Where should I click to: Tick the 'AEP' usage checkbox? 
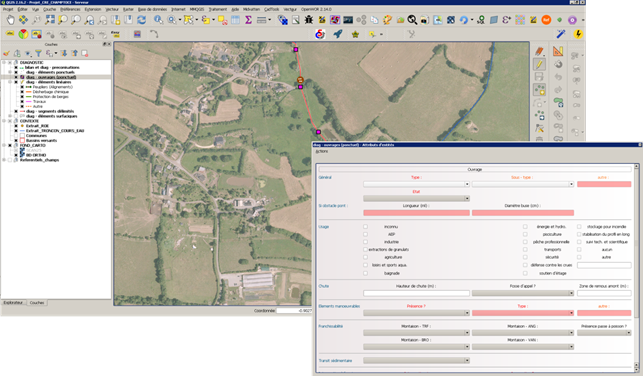pos(365,234)
